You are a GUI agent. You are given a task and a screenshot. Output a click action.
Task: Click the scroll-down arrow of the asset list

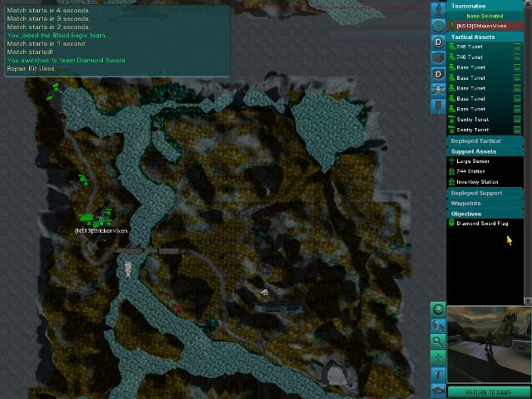[x=527, y=301]
